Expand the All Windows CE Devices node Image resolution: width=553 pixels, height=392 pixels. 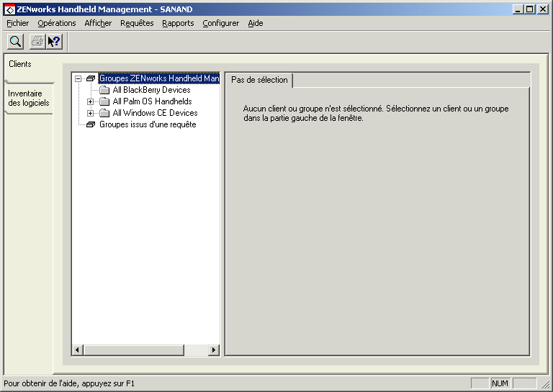90,113
